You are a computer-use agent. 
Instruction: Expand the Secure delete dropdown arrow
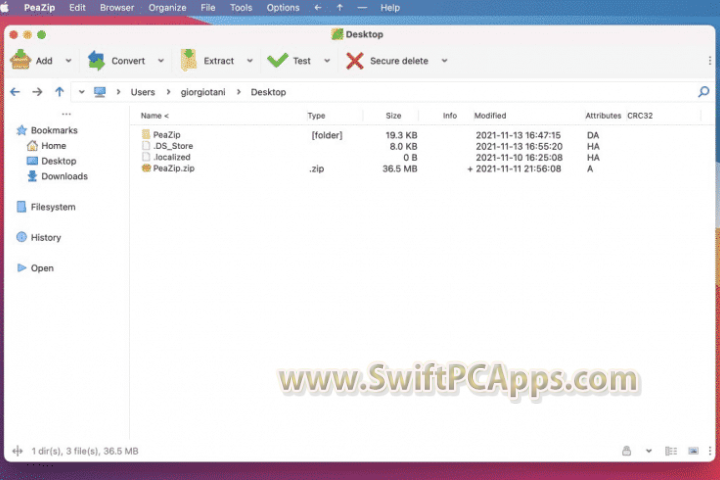pos(444,61)
